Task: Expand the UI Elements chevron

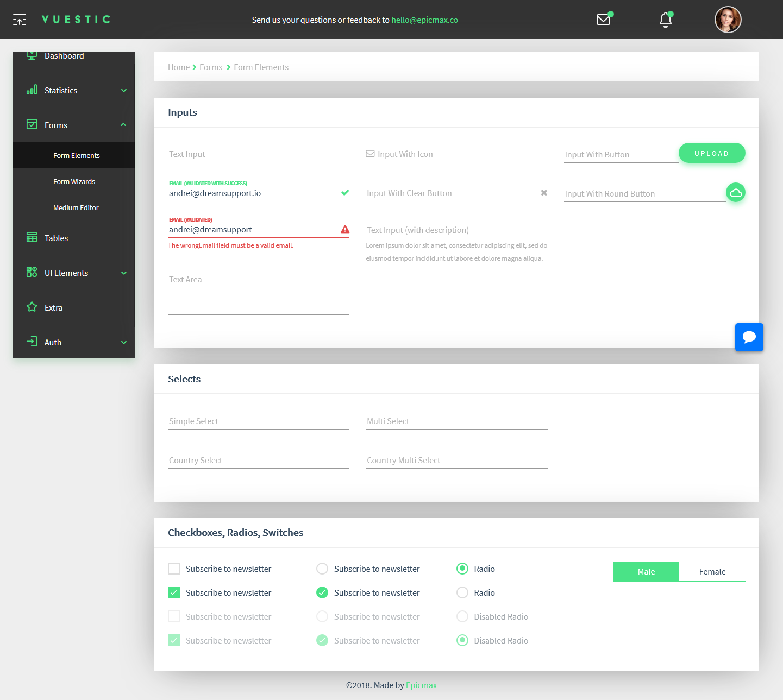Action: coord(124,273)
